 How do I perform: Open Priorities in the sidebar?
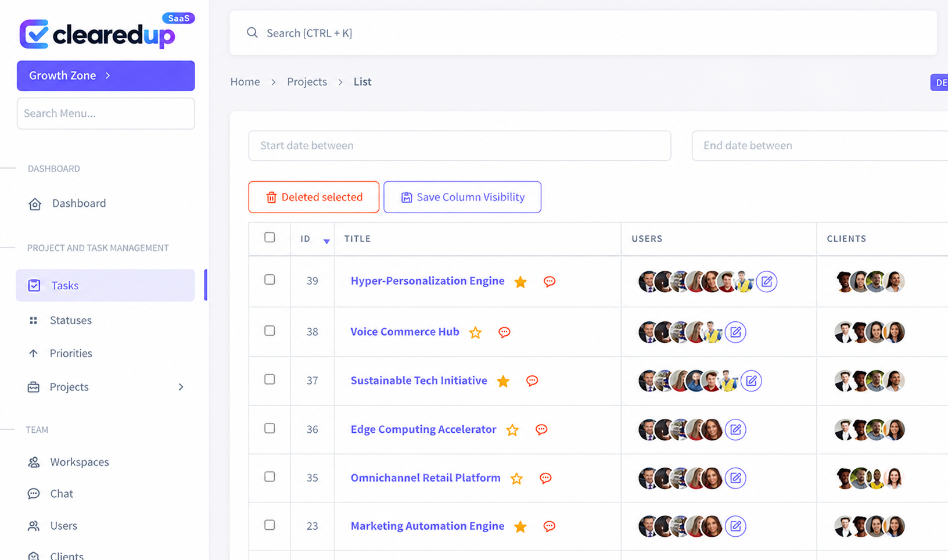click(70, 353)
